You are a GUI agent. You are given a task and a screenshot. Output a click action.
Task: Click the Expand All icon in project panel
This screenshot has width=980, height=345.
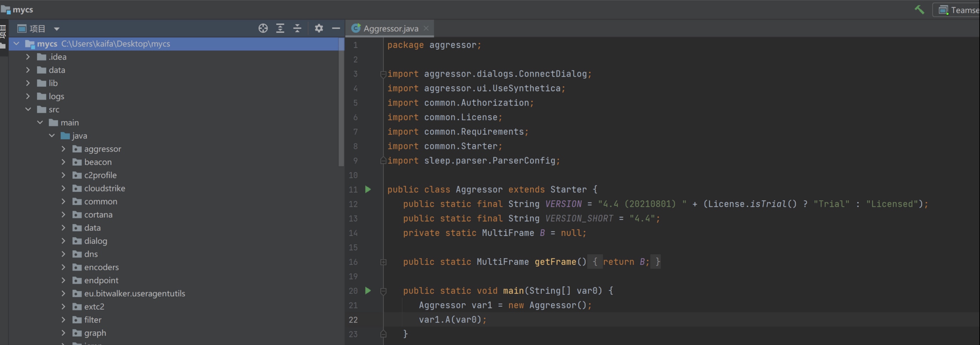(x=280, y=29)
